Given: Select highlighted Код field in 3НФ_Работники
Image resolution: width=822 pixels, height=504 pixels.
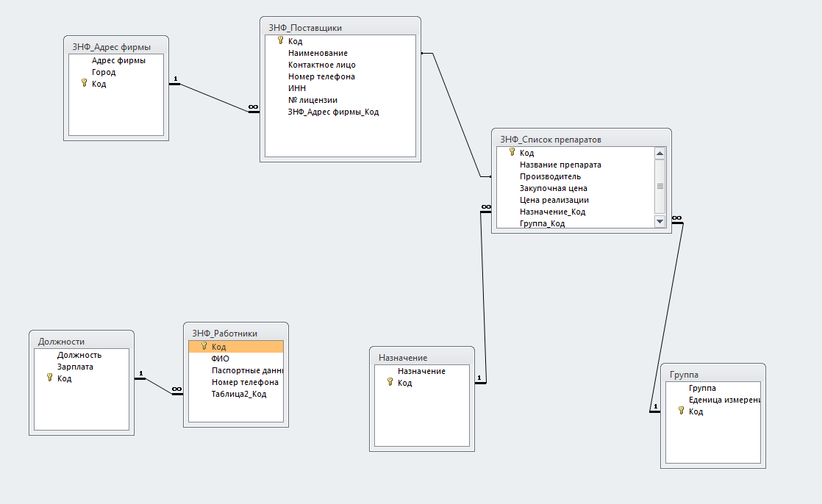Looking at the screenshot, I should coord(236,347).
